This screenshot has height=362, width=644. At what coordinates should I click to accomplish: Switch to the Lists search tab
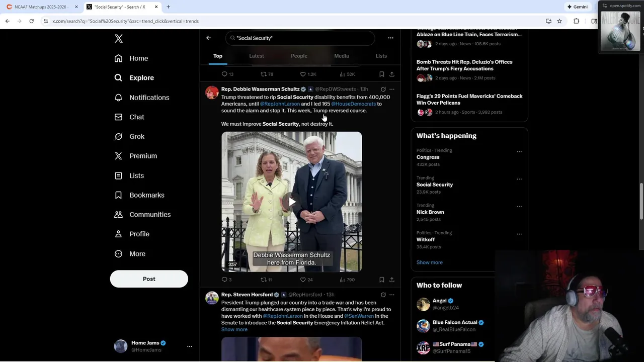click(381, 56)
